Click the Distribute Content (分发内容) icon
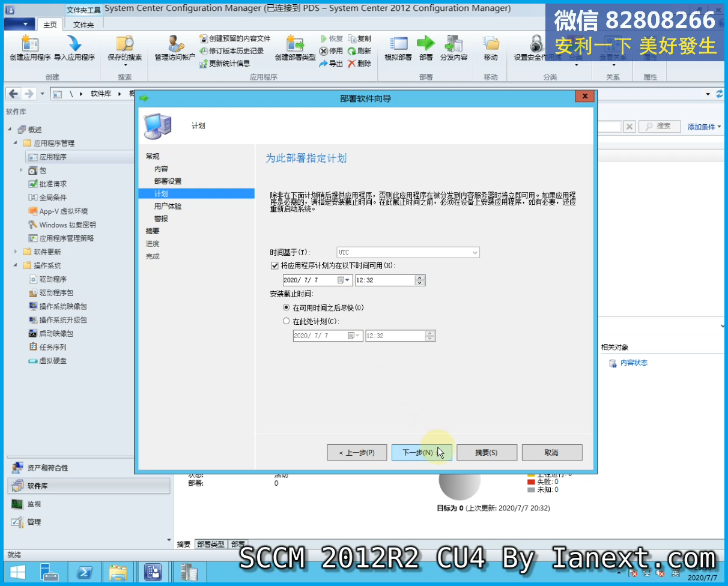 pos(453,48)
